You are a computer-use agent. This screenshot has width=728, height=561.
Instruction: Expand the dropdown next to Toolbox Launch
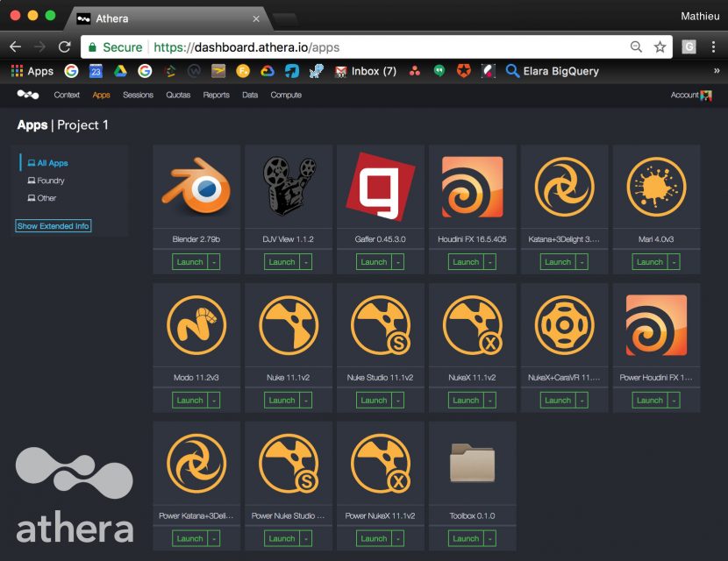pyautogui.click(x=491, y=539)
